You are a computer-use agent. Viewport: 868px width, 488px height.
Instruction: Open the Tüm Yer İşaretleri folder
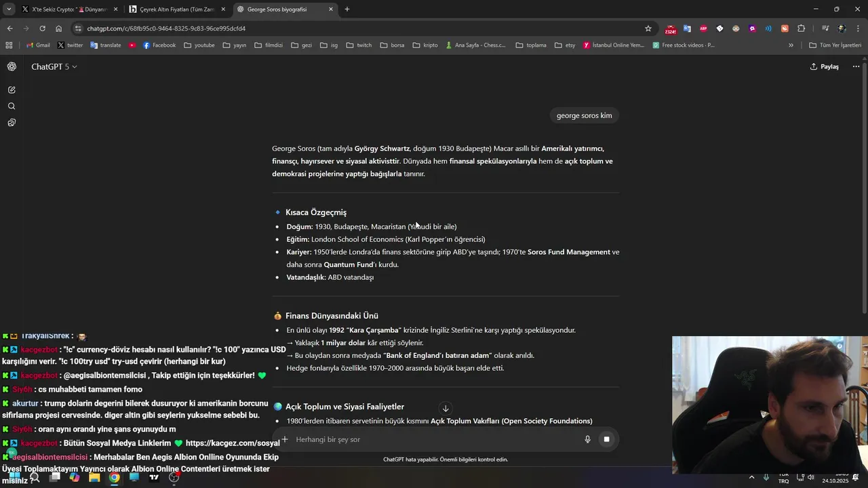pos(835,45)
